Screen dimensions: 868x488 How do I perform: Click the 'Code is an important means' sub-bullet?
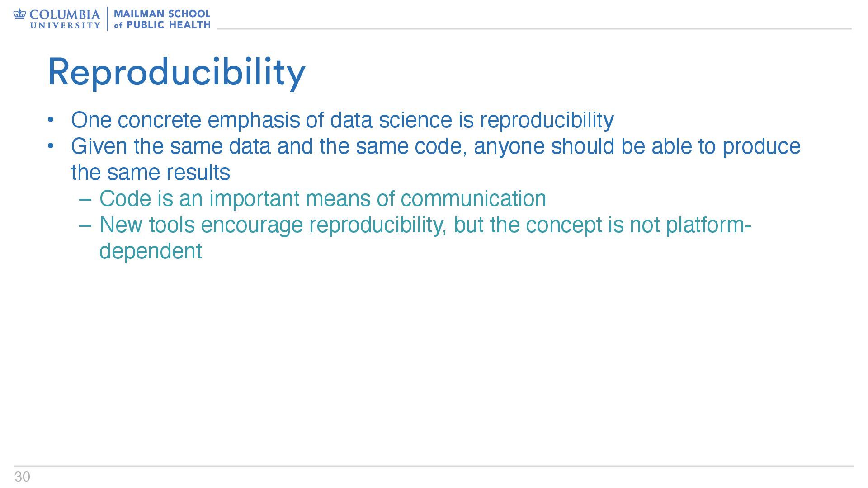click(322, 199)
